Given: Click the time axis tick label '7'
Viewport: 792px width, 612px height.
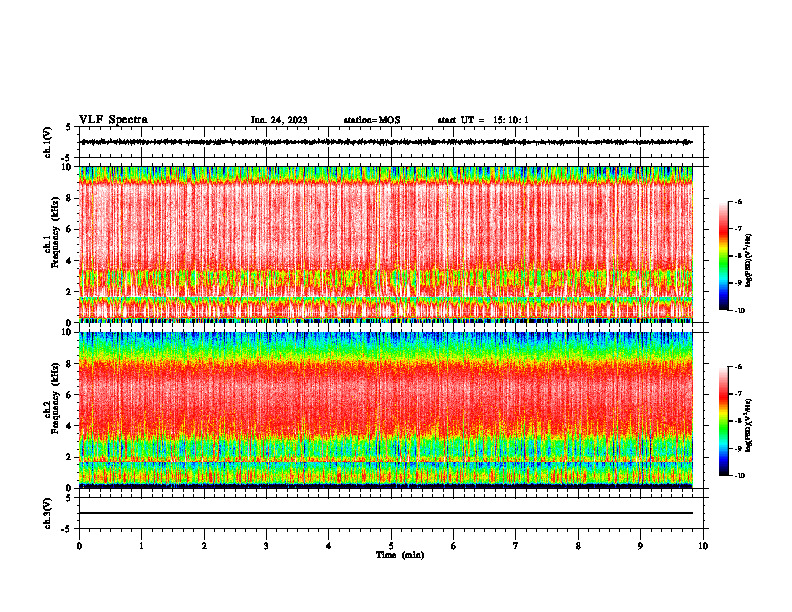Looking at the screenshot, I should pos(516,546).
